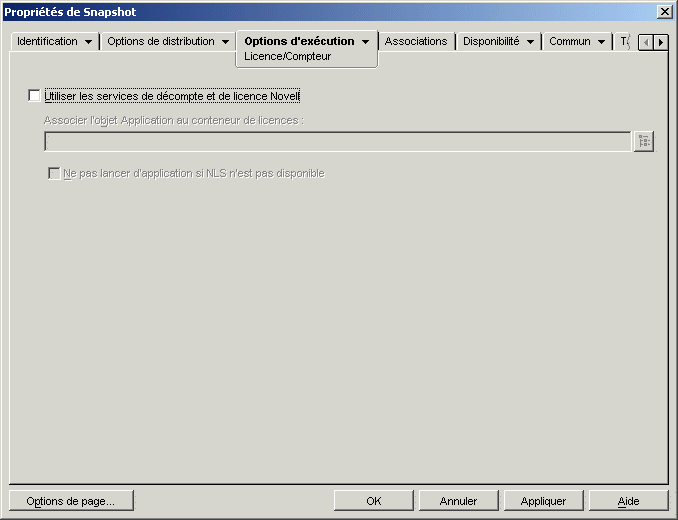Close the Propriétés de Snapshot dialog

pos(664,12)
